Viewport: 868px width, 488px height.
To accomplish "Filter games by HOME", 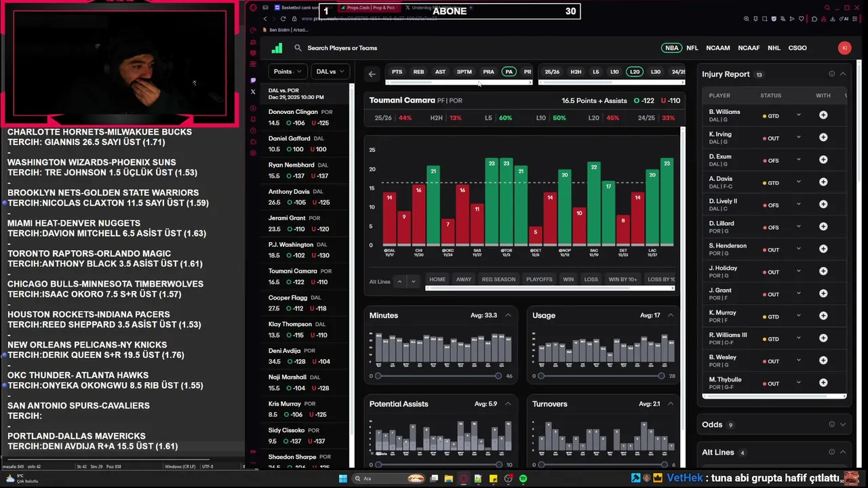I will pos(437,279).
